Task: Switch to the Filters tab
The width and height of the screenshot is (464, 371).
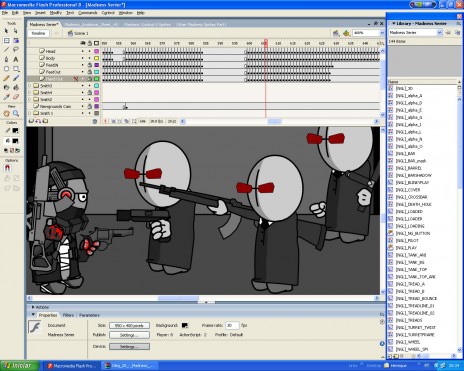Action: 68,315
